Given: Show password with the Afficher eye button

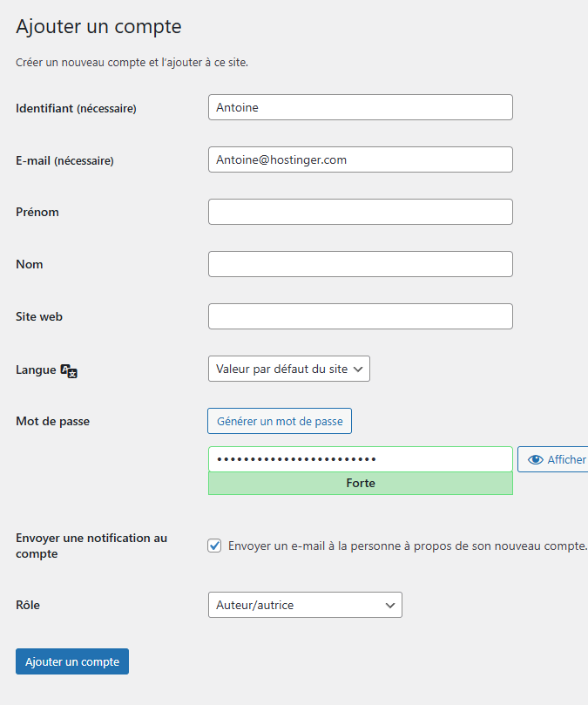Looking at the screenshot, I should pos(555,459).
